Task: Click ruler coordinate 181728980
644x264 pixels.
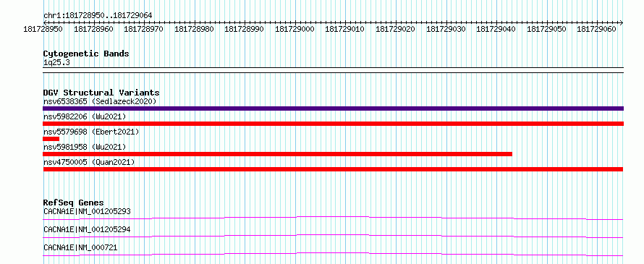Action: 194,29
